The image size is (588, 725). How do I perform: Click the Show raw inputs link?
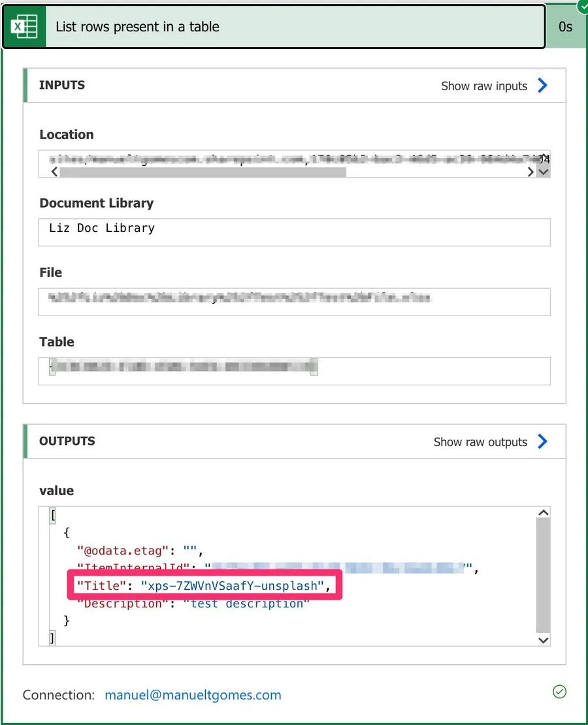click(x=484, y=86)
